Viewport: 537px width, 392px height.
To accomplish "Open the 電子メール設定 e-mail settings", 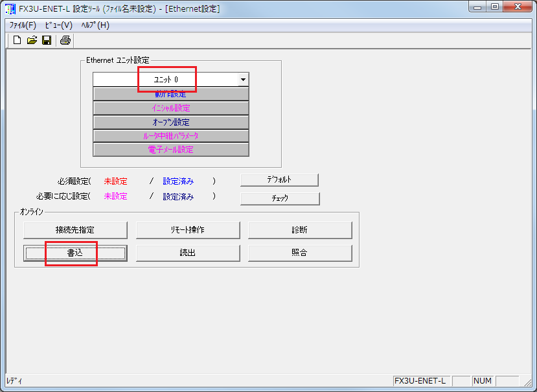I will point(171,149).
